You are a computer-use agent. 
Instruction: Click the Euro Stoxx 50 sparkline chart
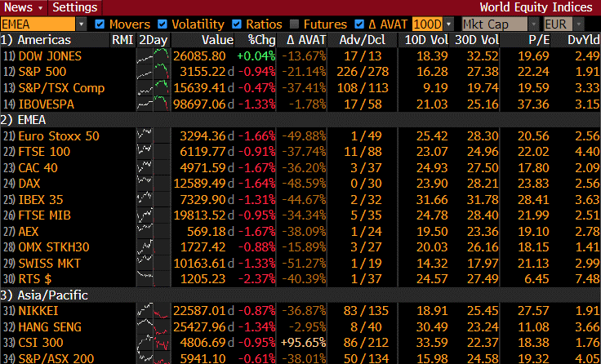[x=153, y=135]
